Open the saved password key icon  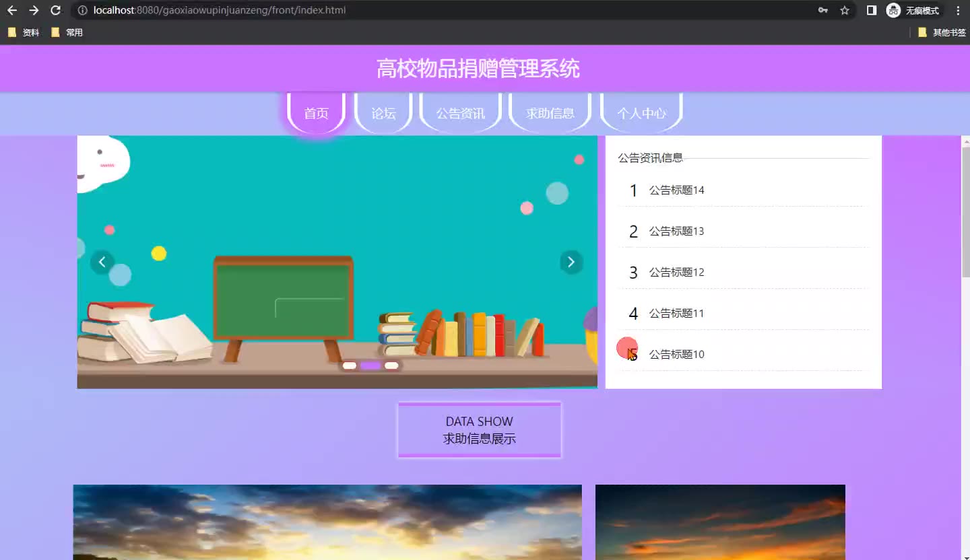(x=822, y=10)
